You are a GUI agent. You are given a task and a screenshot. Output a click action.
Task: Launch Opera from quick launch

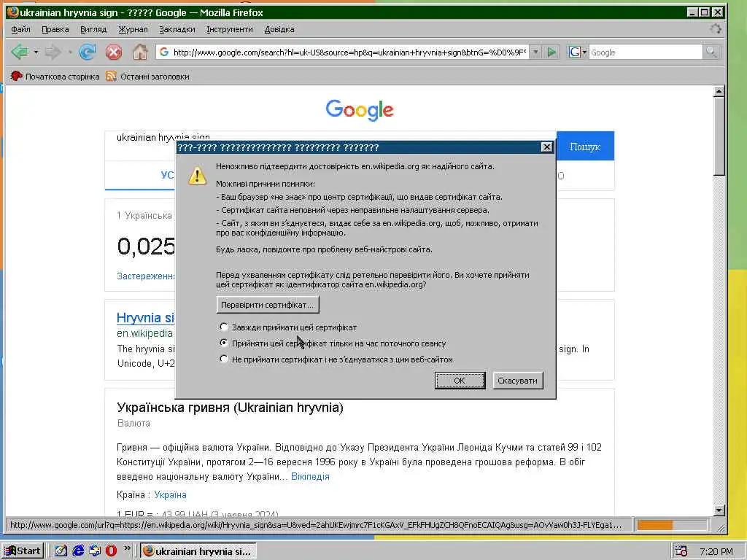[111, 551]
